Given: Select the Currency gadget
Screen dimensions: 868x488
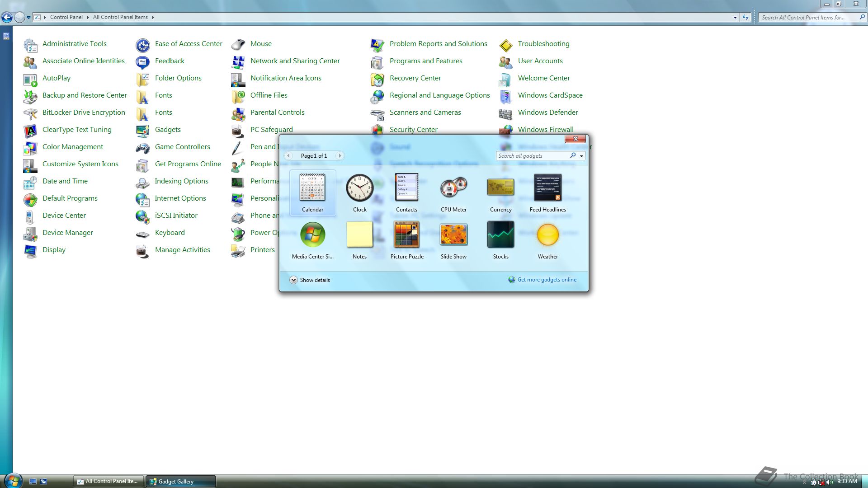Looking at the screenshot, I should pyautogui.click(x=500, y=193).
